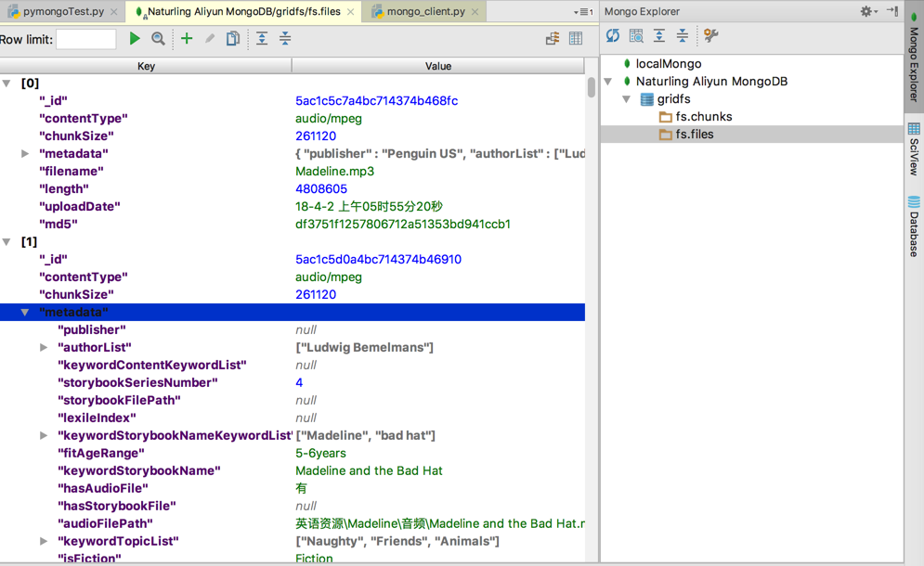Select the gridfs database in Mongo Explorer

673,99
